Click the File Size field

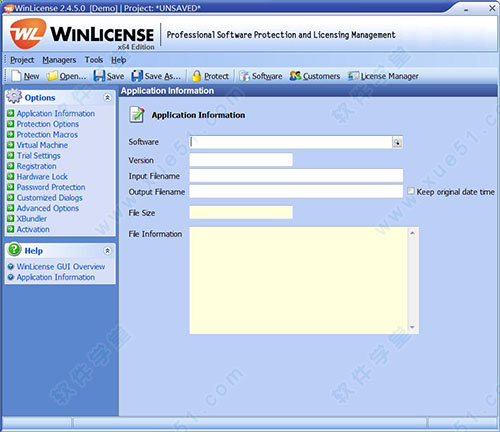241,212
